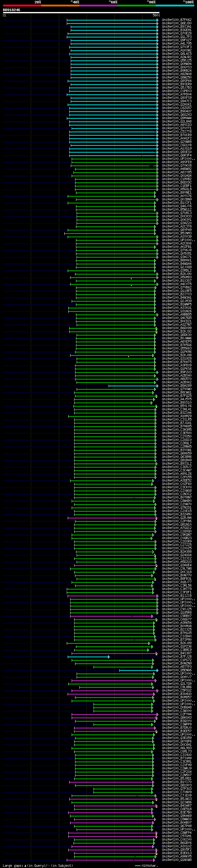Open hit UniRef100_B9I3A1
197x868 pixels.
tap(177, 26)
